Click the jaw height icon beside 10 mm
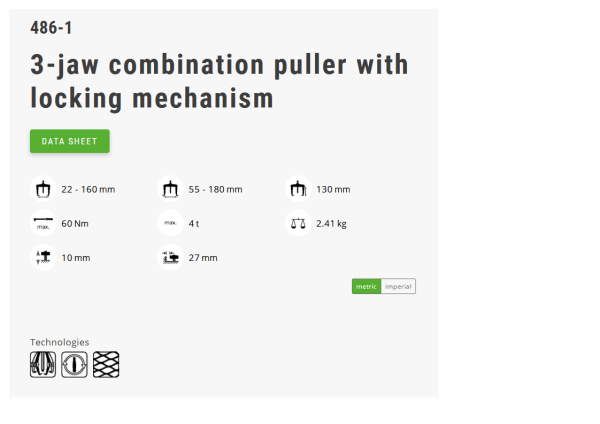The height and width of the screenshot is (424, 600). click(43, 257)
